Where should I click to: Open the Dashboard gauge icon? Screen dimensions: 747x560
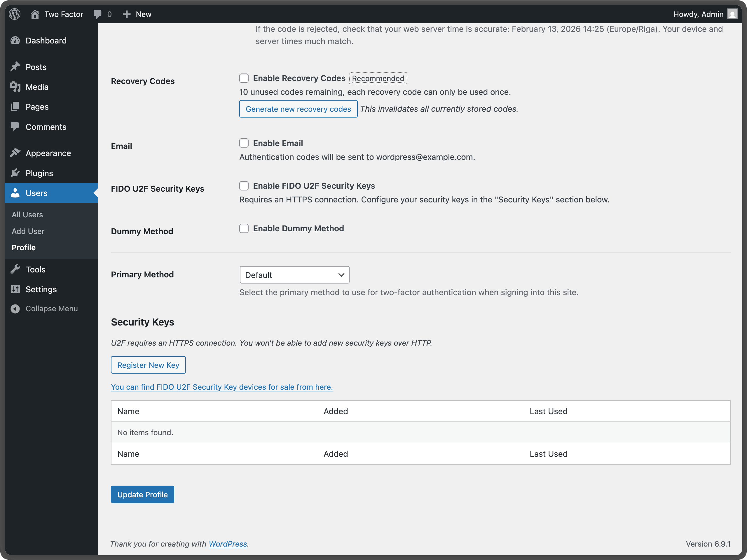[15, 41]
